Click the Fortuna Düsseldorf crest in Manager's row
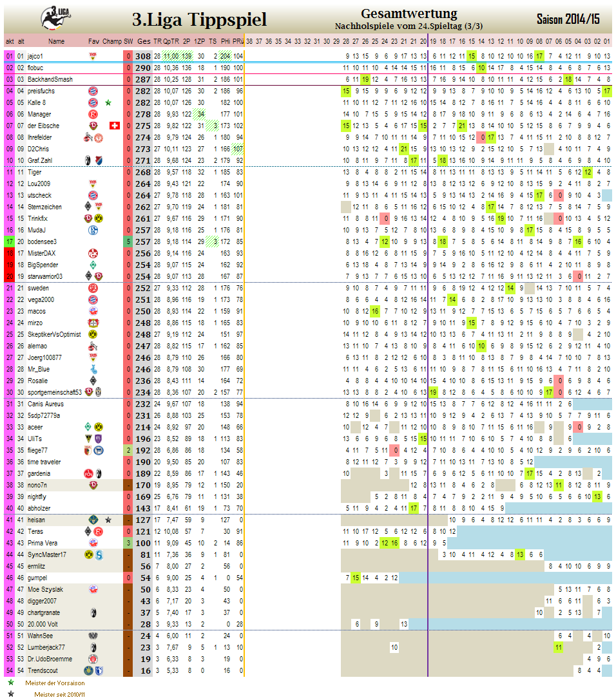This screenshot has height=700, width=616. [x=93, y=114]
